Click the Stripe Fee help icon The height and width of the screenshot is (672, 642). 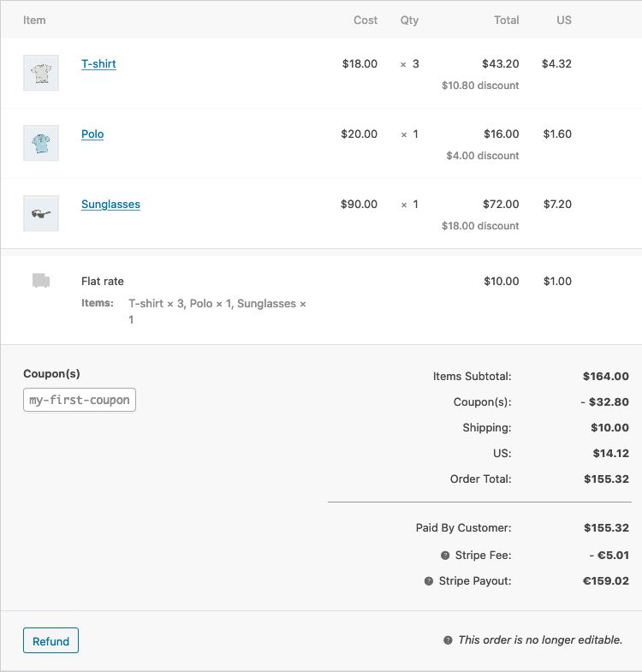tap(445, 556)
